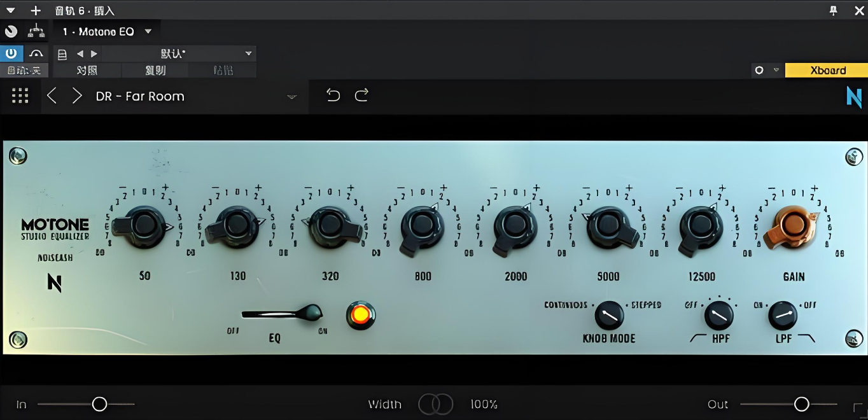
Task: Click the greyed 粘贴 paste button
Action: (223, 70)
